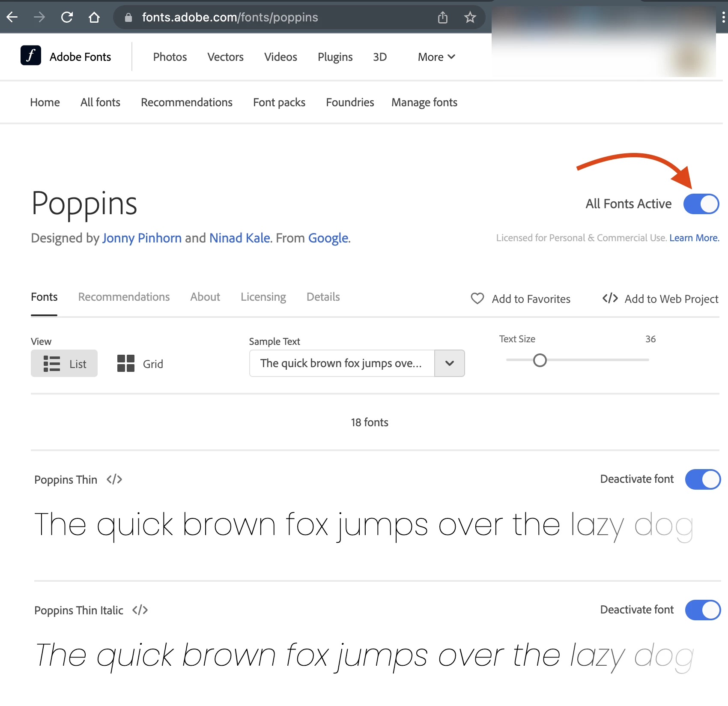
Task: Open the Details tab
Action: [323, 297]
